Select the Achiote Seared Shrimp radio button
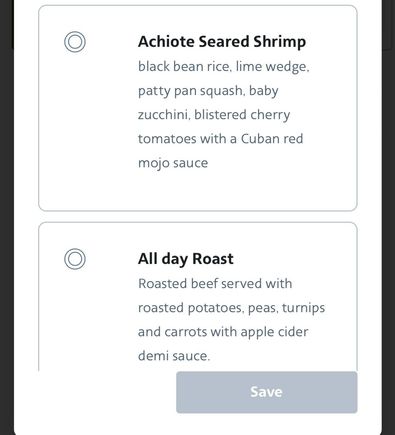This screenshot has height=435, width=395. click(x=75, y=42)
